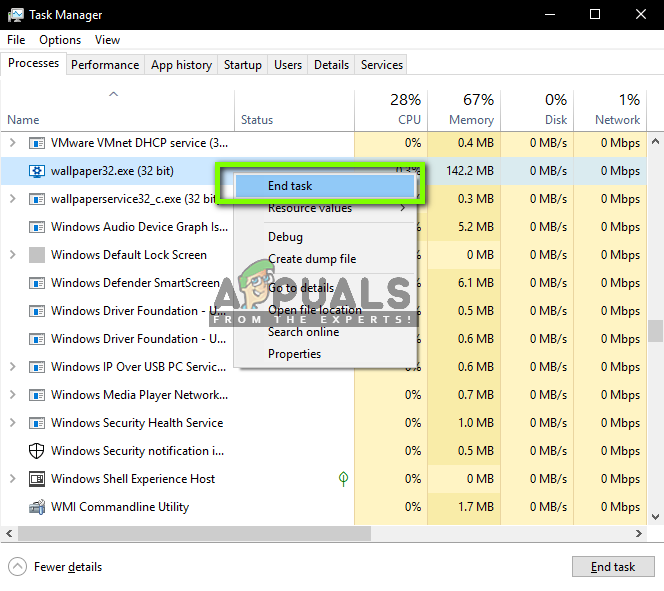Click the End task button at bottom

click(x=613, y=567)
